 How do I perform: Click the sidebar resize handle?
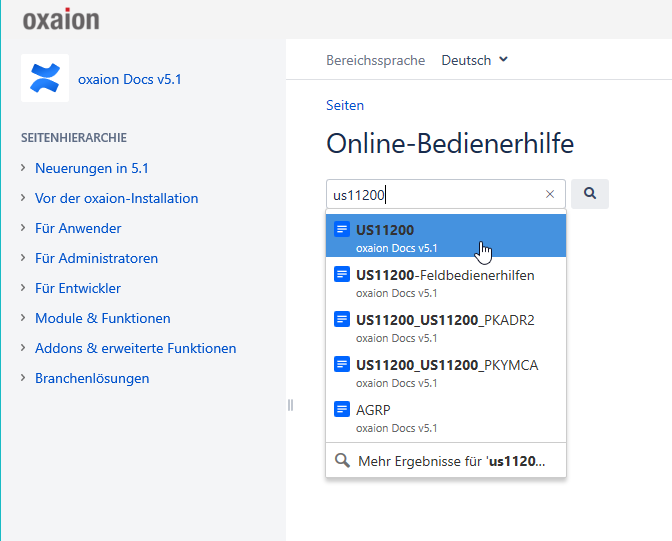290,405
